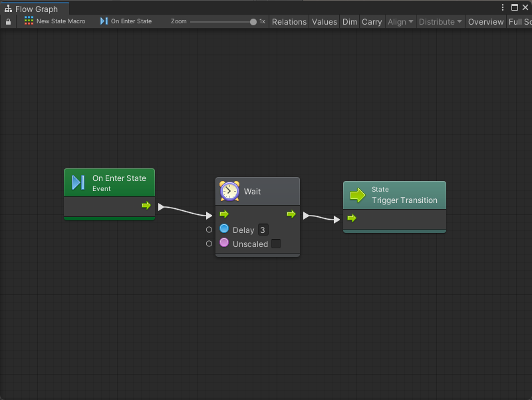Click the On Enter State output flow port
The image size is (532, 400).
pos(146,206)
